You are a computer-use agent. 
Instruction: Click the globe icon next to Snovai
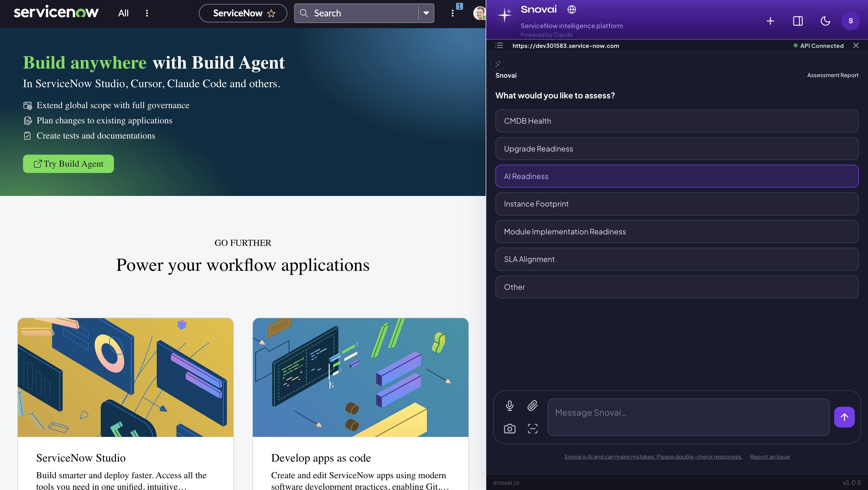coord(571,9)
